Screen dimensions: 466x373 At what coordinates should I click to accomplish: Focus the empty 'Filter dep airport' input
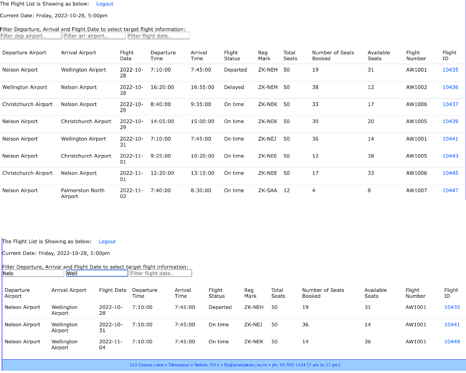point(31,36)
